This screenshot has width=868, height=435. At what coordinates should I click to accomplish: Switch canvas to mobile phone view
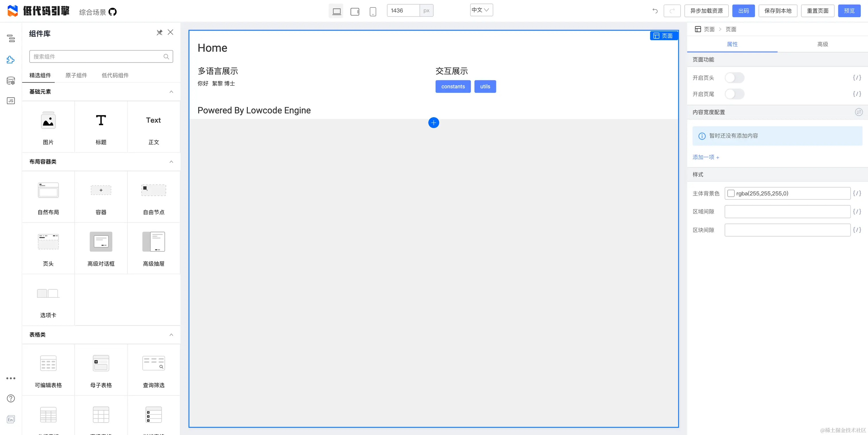373,11
